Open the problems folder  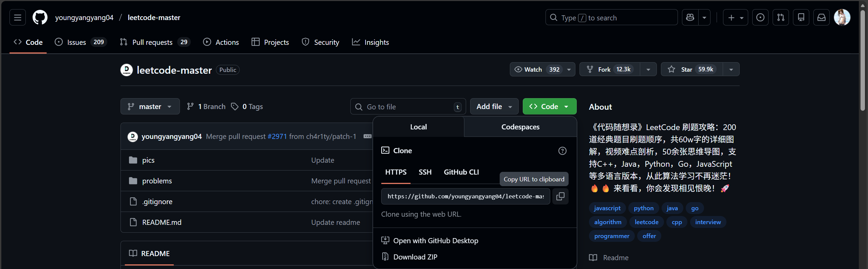157,181
